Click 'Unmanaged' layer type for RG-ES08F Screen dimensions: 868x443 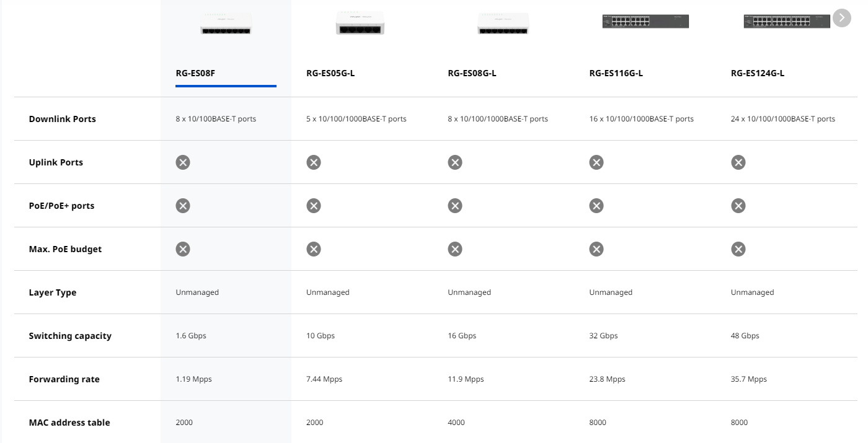click(x=197, y=292)
